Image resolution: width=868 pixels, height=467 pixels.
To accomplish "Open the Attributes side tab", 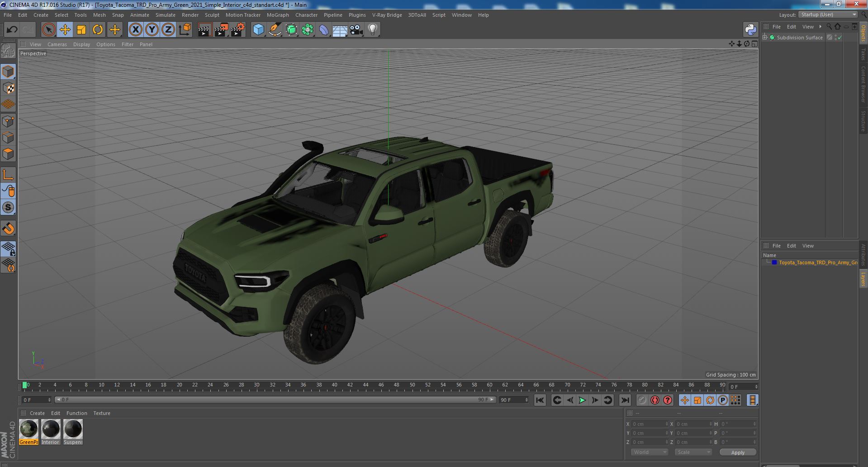I will click(863, 255).
